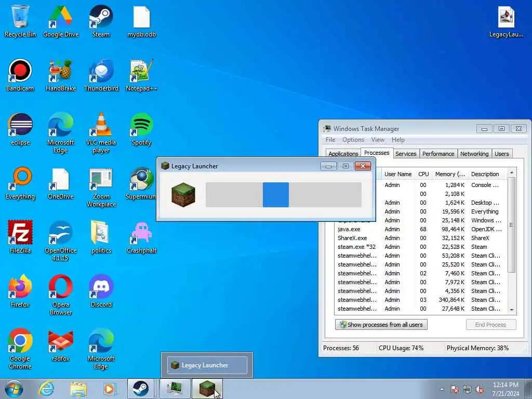Open the File menu in Task Manager
This screenshot has height=399, width=532.
point(330,140)
